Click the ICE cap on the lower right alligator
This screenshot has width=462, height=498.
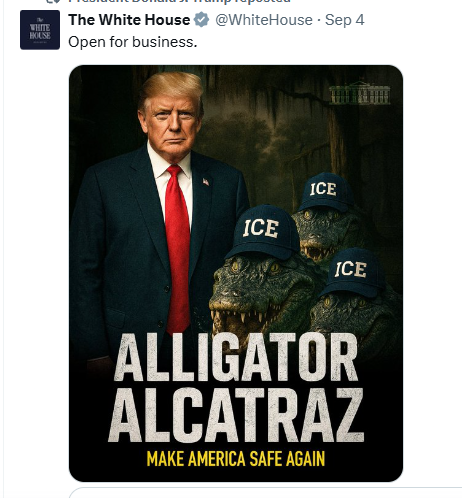[x=353, y=272]
